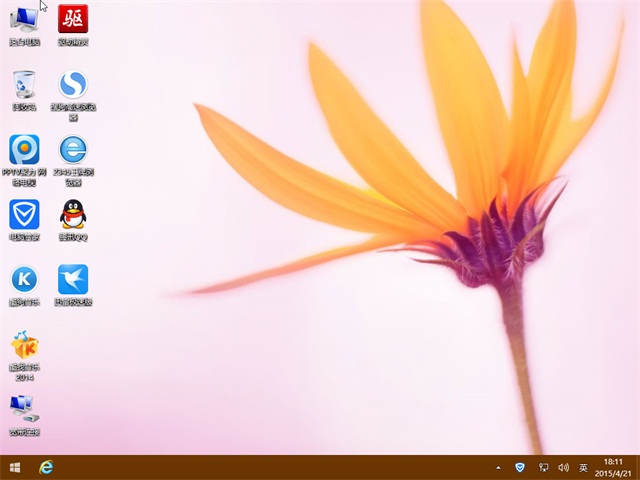Viewport: 640px width, 480px height.
Task: Show hidden tray icons arrow
Action: pyautogui.click(x=498, y=468)
